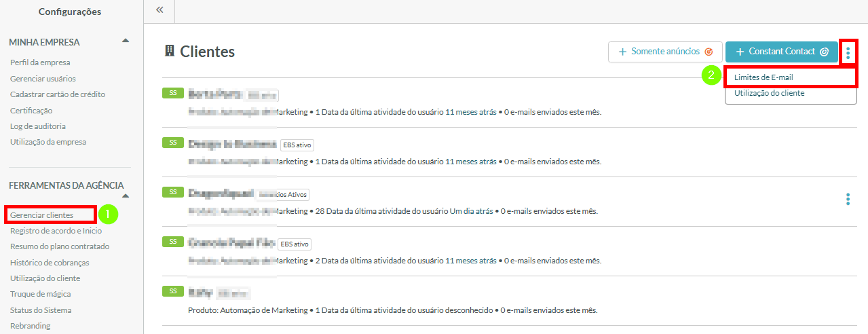The height and width of the screenshot is (334, 868).
Task: Open Certificação page
Action: click(31, 111)
